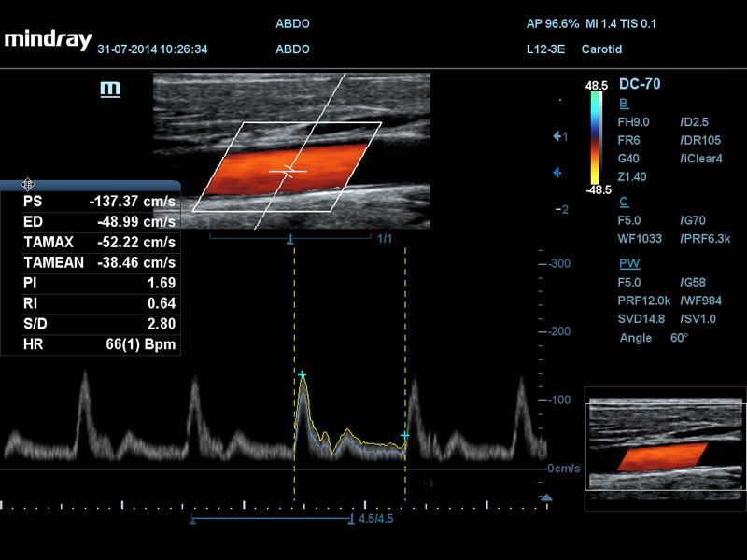Screen dimensions: 747x560
Task: Click the sample volume gate on the vessel
Action: point(289,171)
